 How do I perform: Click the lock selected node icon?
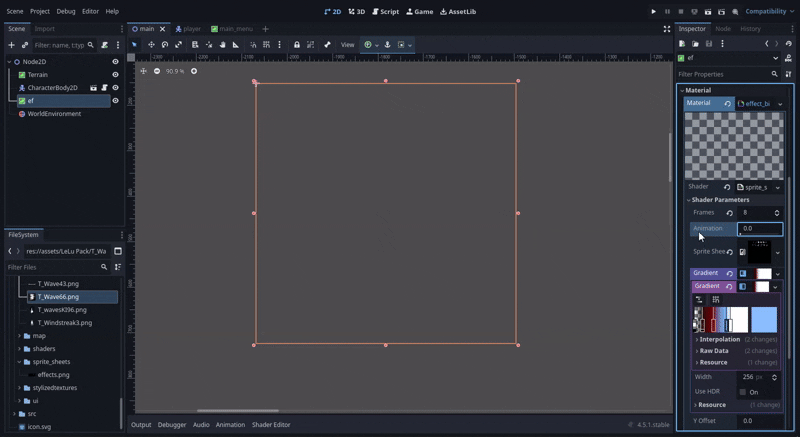(x=297, y=45)
